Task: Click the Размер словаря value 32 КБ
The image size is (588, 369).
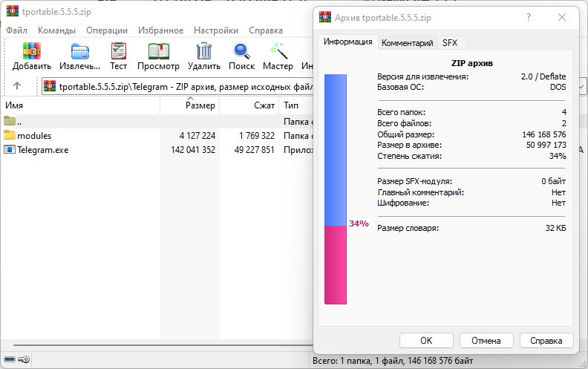Action: pyautogui.click(x=556, y=228)
